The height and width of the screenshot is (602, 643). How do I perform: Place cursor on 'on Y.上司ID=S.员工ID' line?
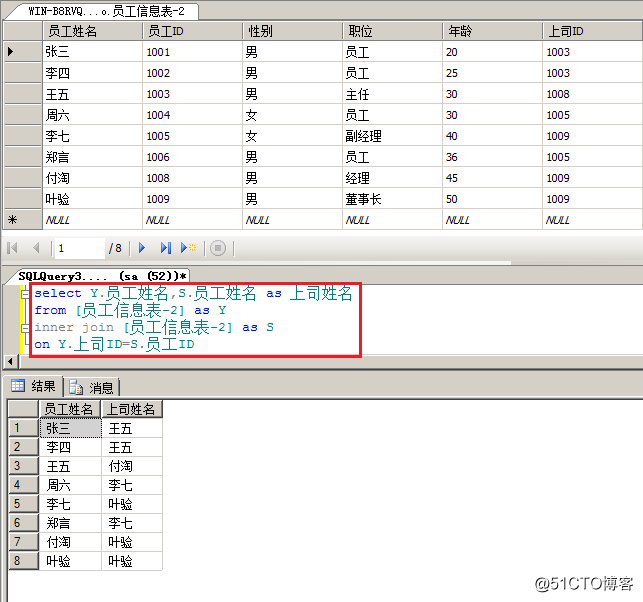click(114, 344)
